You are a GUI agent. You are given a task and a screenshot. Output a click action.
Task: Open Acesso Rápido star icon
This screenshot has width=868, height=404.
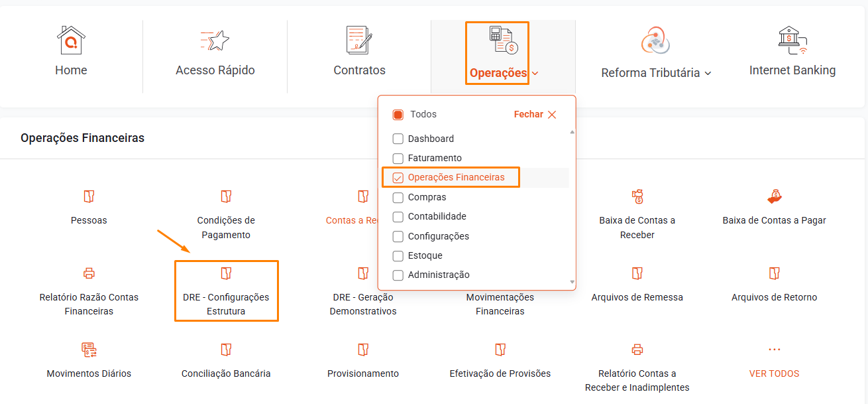215,40
